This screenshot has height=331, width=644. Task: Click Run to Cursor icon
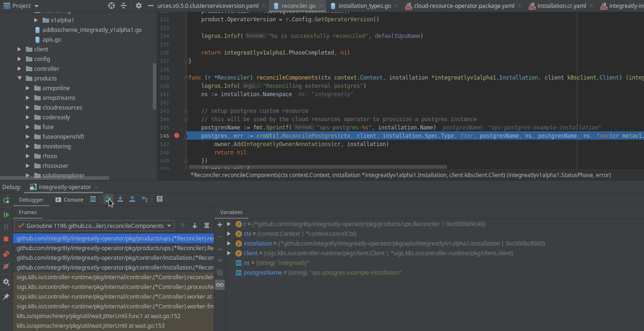point(144,199)
